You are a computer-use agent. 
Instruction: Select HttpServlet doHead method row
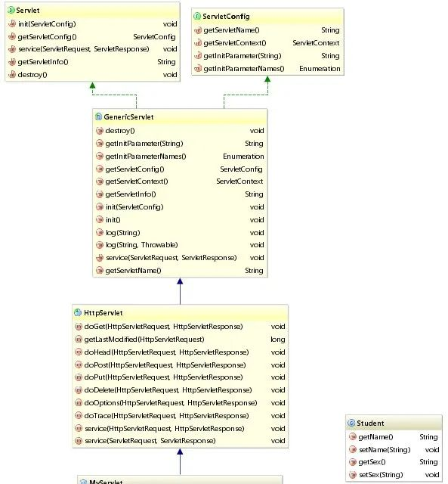[x=180, y=352]
